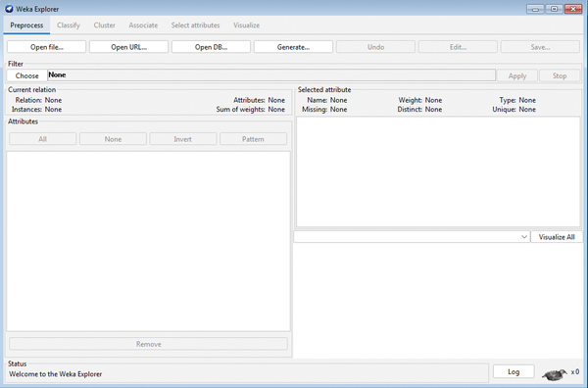Image resolution: width=588 pixels, height=388 pixels.
Task: Click the Weka bird icon in status bar
Action: (x=555, y=374)
